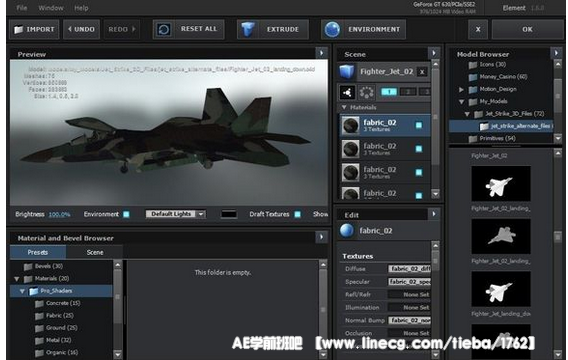Click the black background color swatch
The width and height of the screenshot is (568, 360).
tap(229, 214)
